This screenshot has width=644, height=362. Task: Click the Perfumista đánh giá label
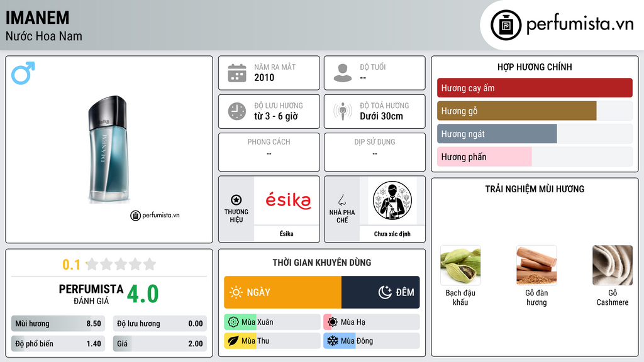(91, 295)
